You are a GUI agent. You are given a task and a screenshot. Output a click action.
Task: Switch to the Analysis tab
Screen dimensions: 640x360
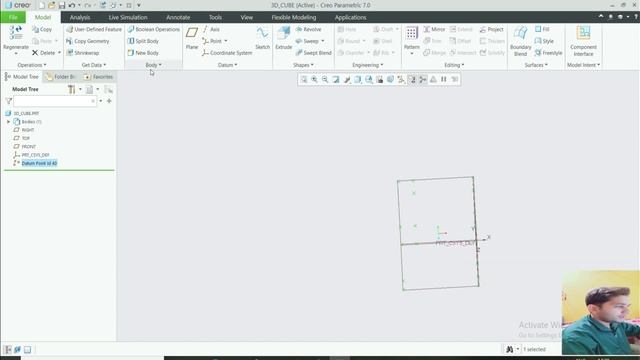click(80, 17)
